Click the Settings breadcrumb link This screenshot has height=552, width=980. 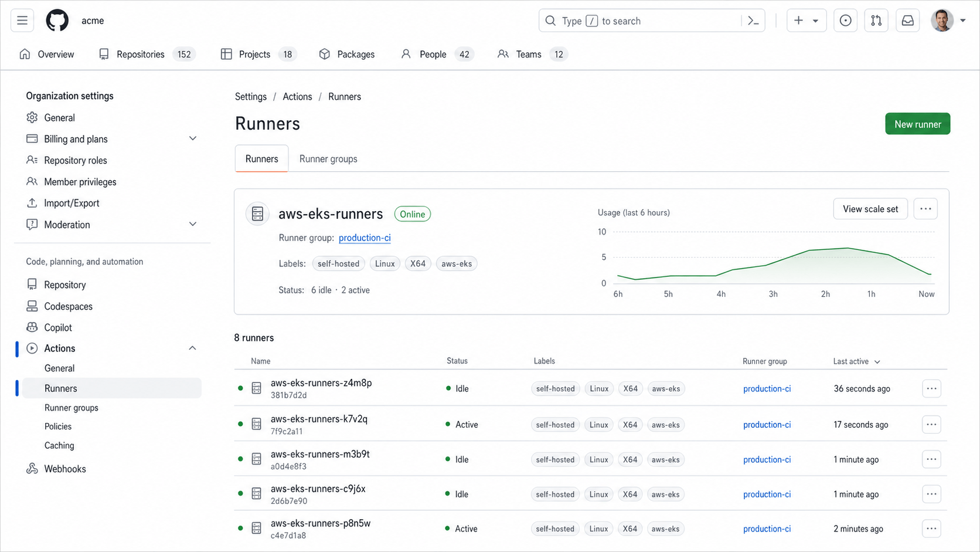pyautogui.click(x=251, y=97)
